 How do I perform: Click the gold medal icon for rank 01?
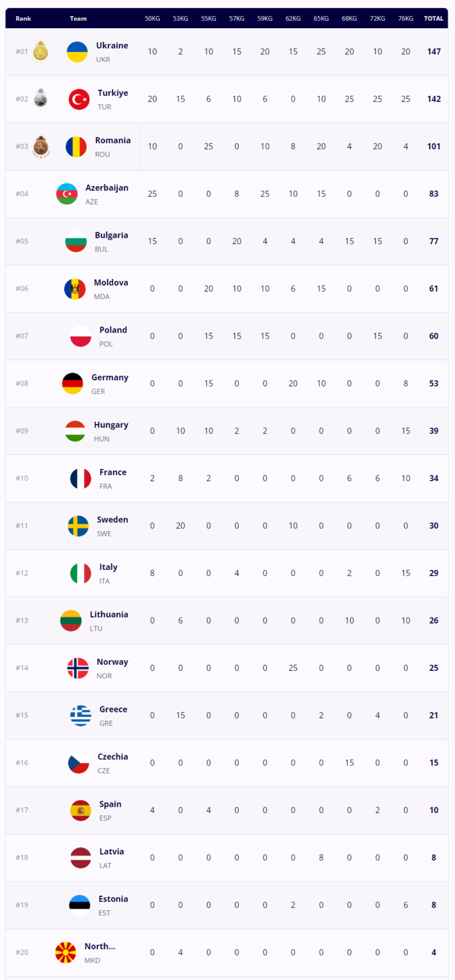tap(41, 51)
